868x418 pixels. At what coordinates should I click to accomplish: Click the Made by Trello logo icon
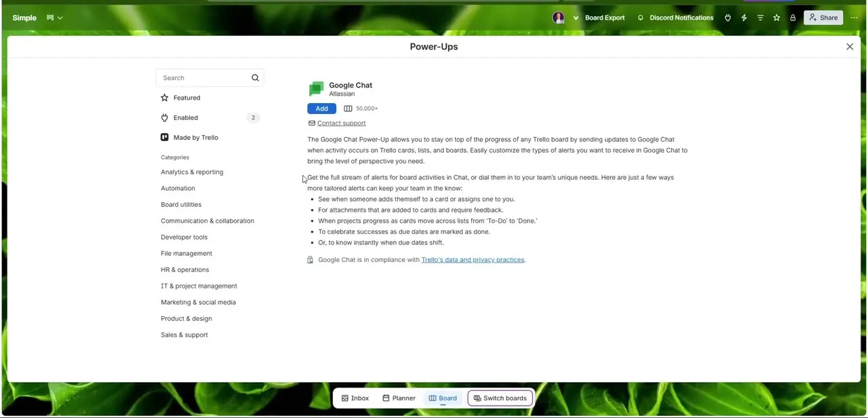pos(164,138)
